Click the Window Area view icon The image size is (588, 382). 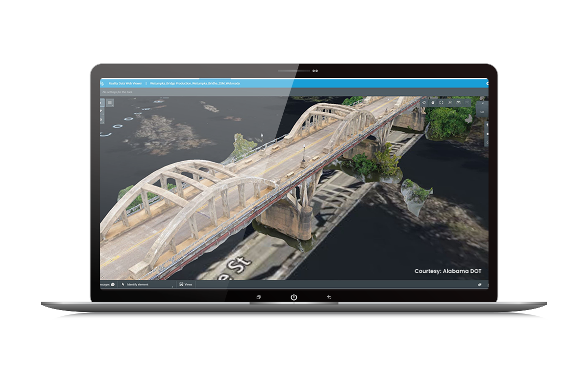[x=458, y=103]
